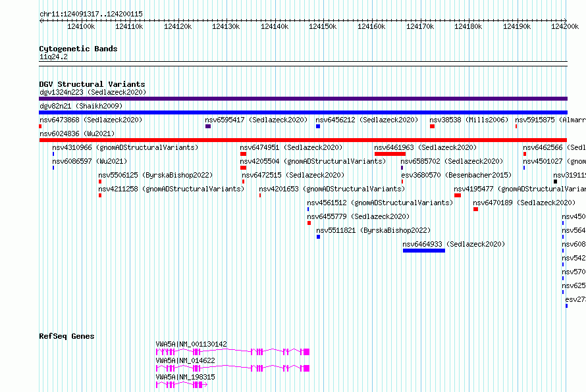The width and height of the screenshot is (586, 392).
Task: Select the nsv6461963 red variant block
Action: 390,154
